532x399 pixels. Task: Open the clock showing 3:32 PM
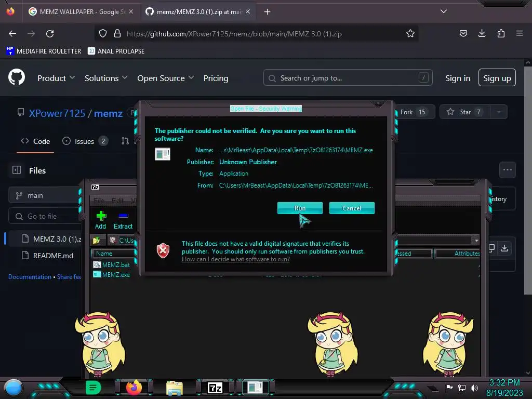click(504, 383)
